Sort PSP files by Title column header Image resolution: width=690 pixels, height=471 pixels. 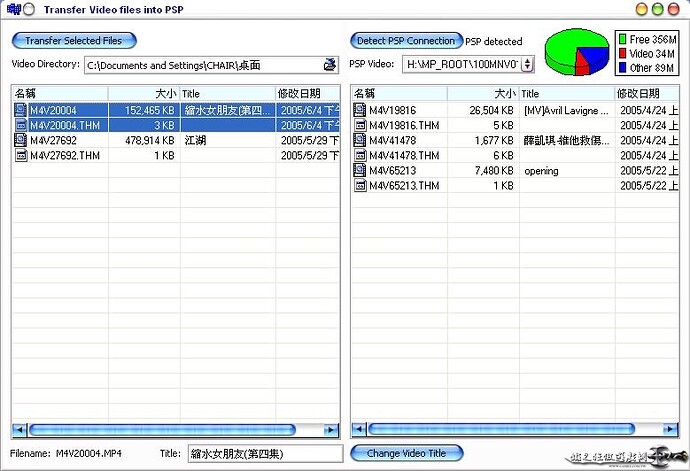(567, 93)
